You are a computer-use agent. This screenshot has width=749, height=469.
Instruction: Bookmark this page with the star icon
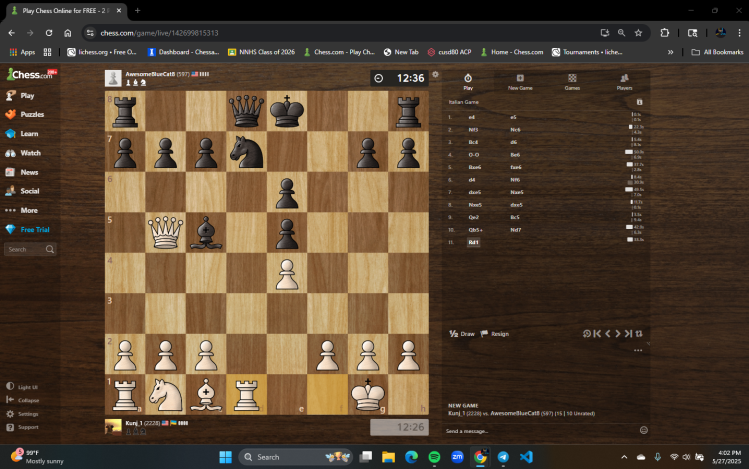(x=638, y=33)
